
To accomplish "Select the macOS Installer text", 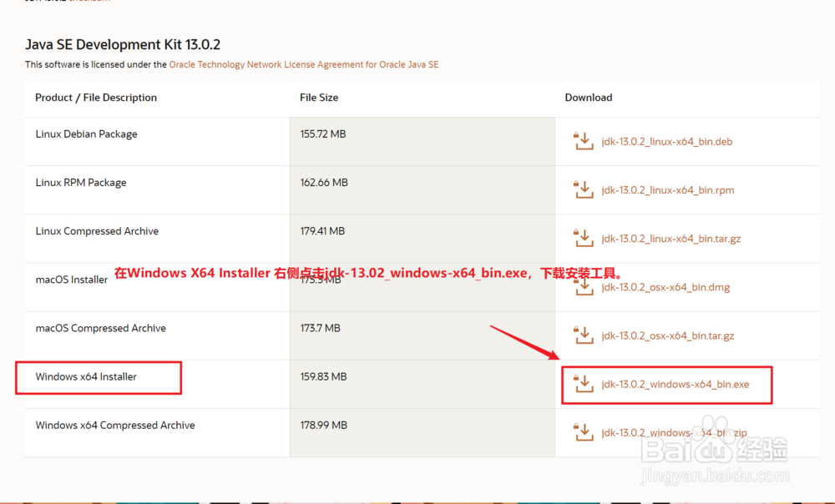I will click(x=71, y=280).
